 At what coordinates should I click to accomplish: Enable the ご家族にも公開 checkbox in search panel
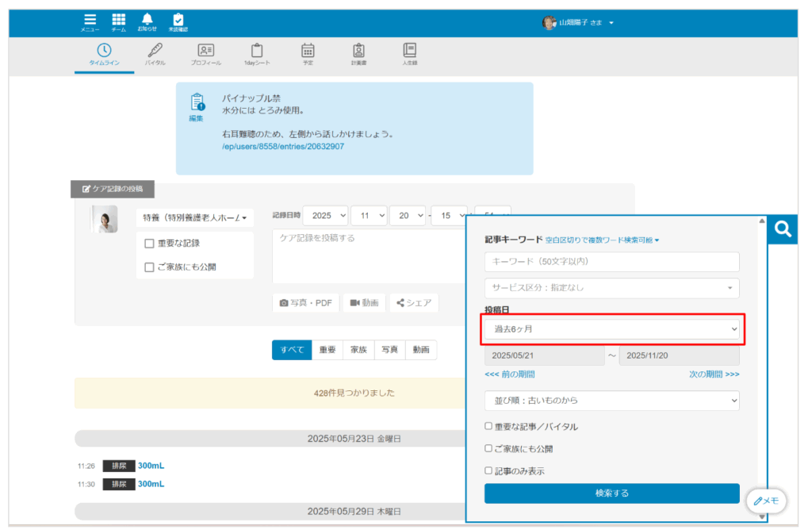pyautogui.click(x=489, y=449)
